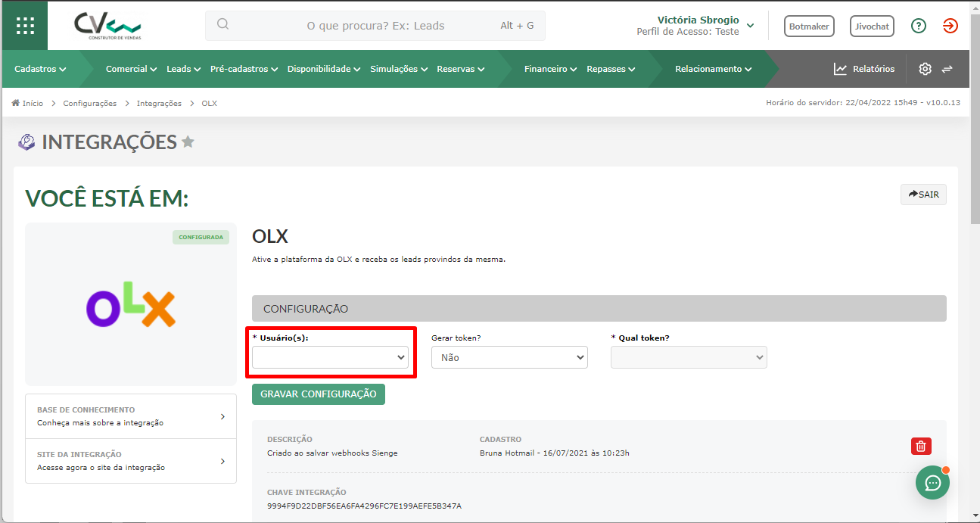Open the Site da Integração link
The width and height of the screenshot is (980, 523).
pos(131,461)
